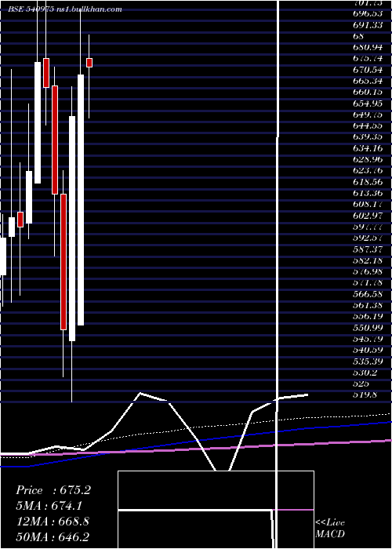
Task: Click the 540.59 price axis label
Action: tap(368, 350)
